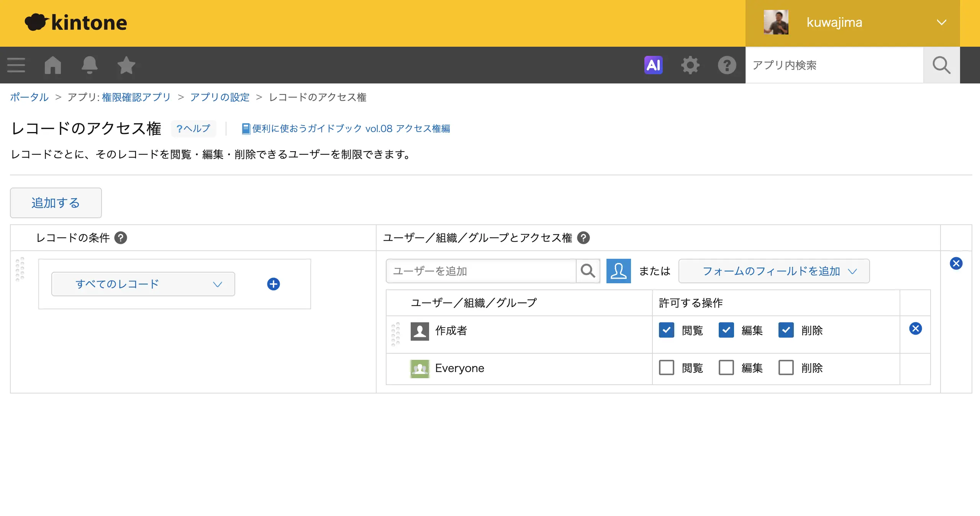Open the guidebook vol.08 アクセス権編 link
This screenshot has height=516, width=980.
pos(346,129)
